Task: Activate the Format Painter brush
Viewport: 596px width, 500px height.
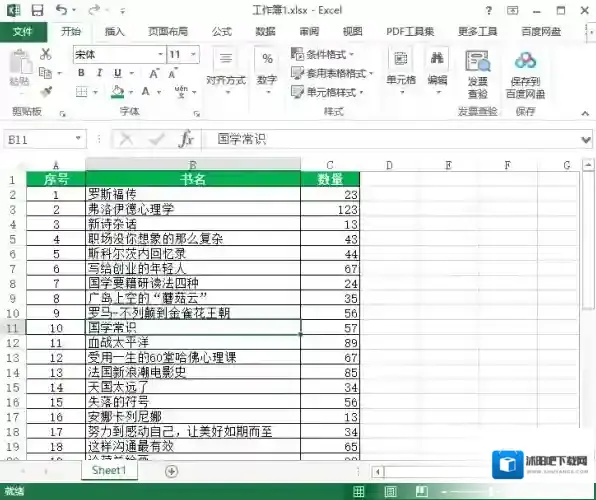Action: [46, 92]
